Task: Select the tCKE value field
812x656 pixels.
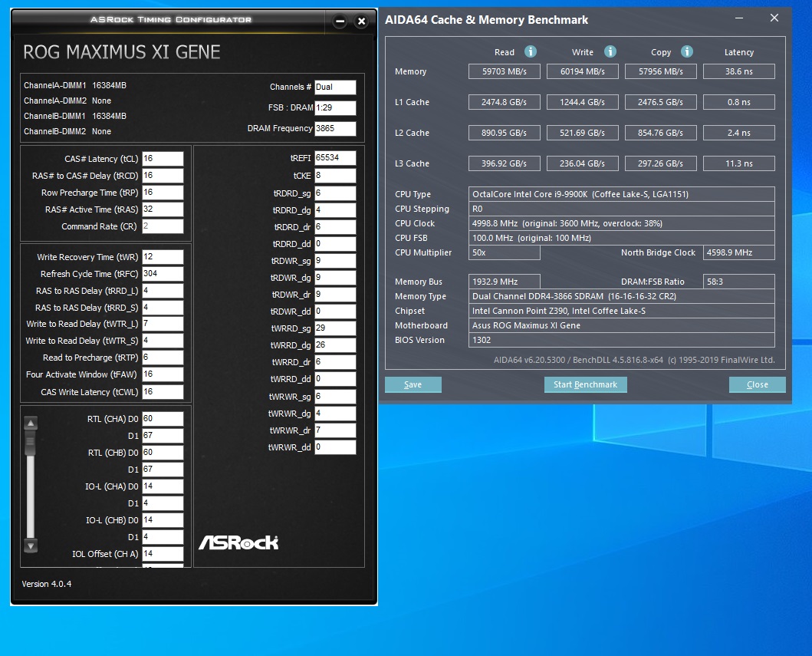Action: coord(335,176)
